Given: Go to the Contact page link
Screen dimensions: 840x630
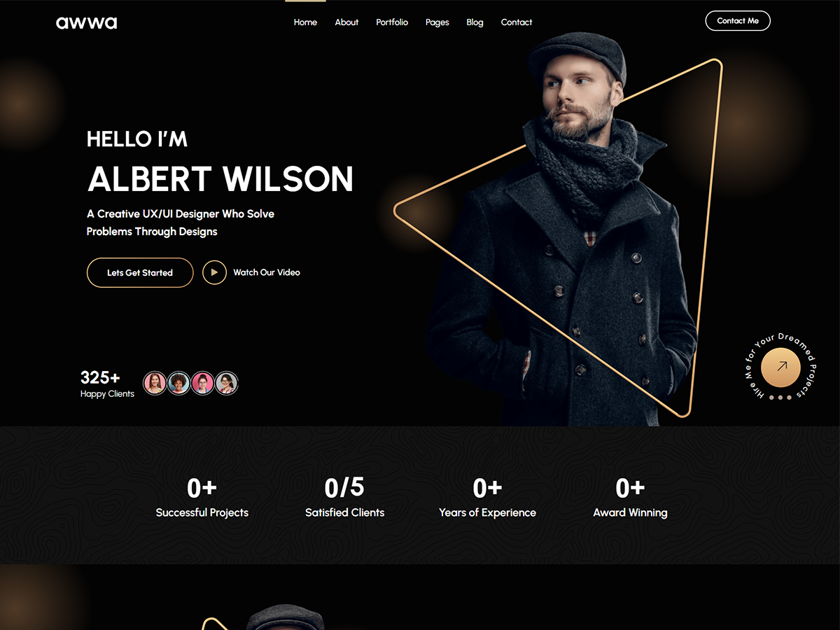Looking at the screenshot, I should click(517, 22).
